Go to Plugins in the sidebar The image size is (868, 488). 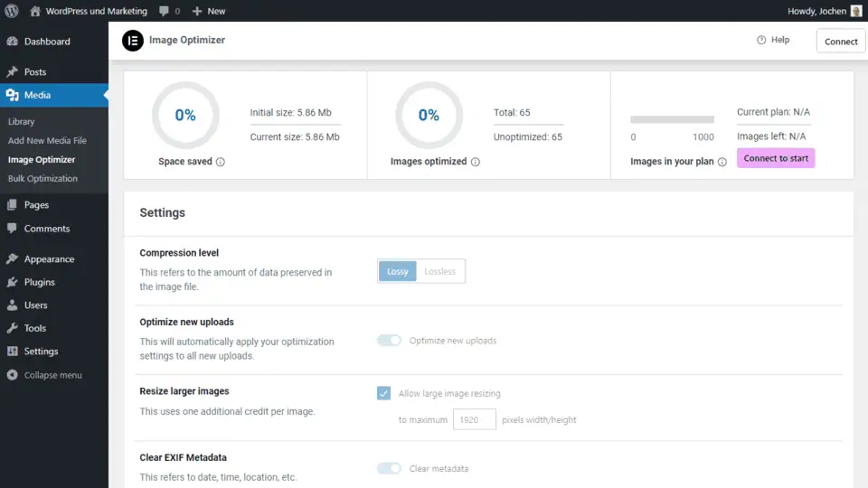39,282
